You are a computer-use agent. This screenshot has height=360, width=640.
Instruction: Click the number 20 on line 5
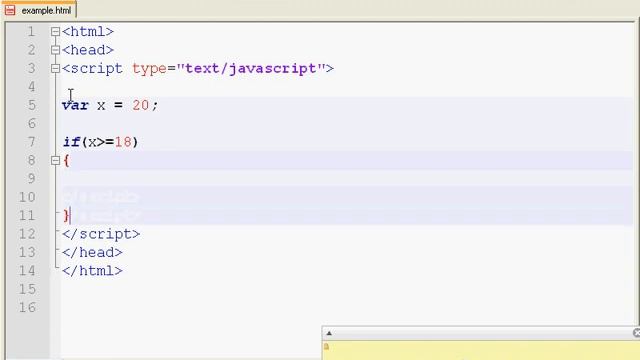pyautogui.click(x=141, y=105)
